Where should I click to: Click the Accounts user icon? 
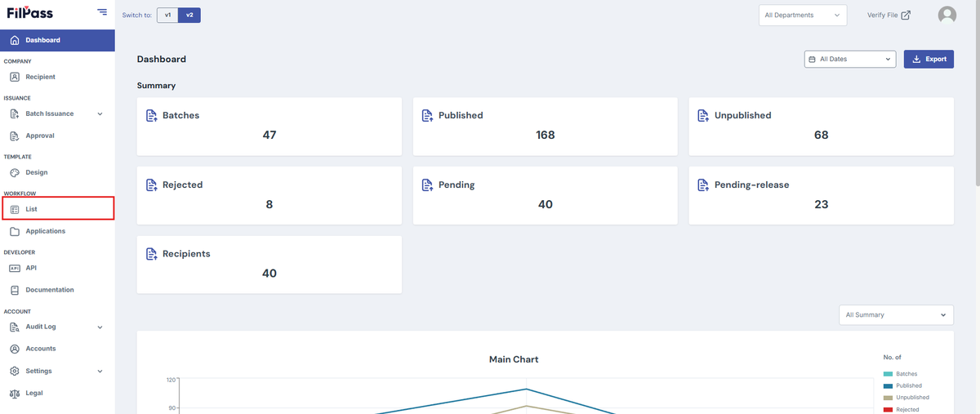click(15, 349)
